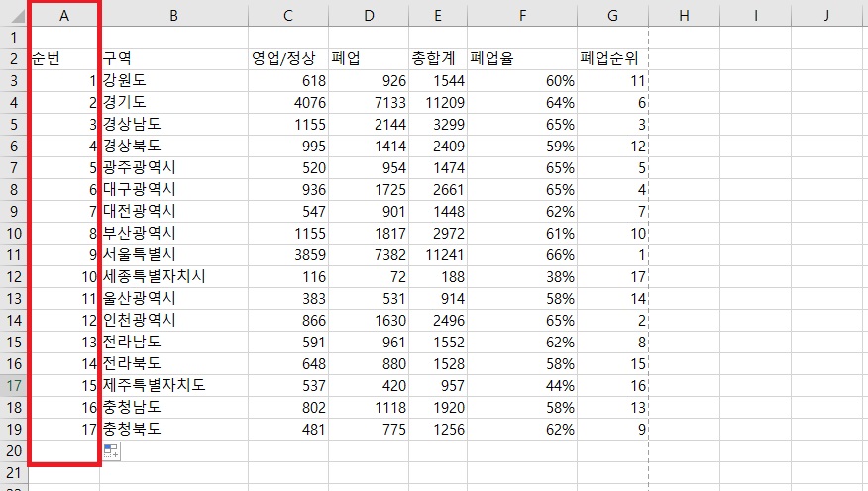Click the 3859 cell for 서울특별시
This screenshot has height=491, width=868.
(x=288, y=255)
